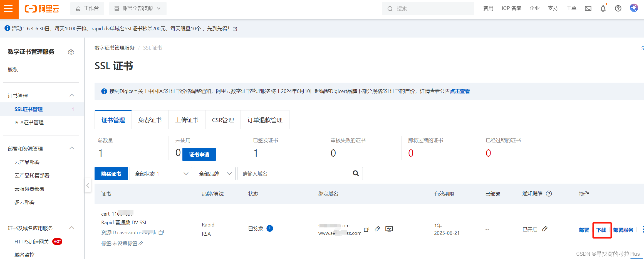Screen dimensions: 644x259
Task: Click 下载 to download the certificate
Action: [601, 230]
